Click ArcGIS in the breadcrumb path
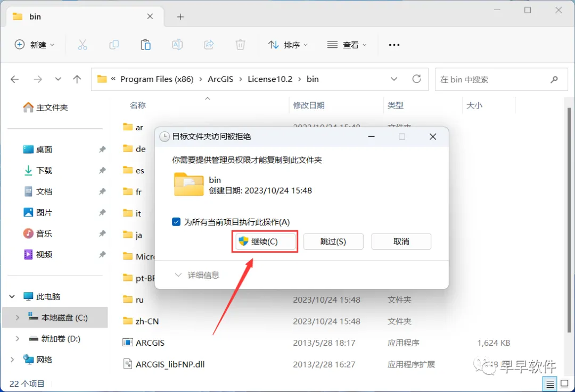 pos(220,79)
